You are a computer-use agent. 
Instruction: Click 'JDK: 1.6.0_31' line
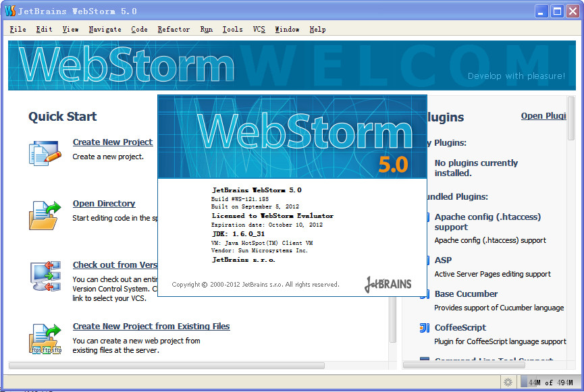[238, 234]
